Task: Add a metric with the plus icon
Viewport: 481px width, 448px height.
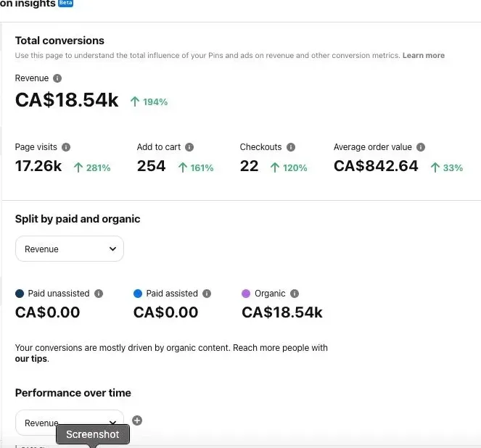Action: point(137,420)
